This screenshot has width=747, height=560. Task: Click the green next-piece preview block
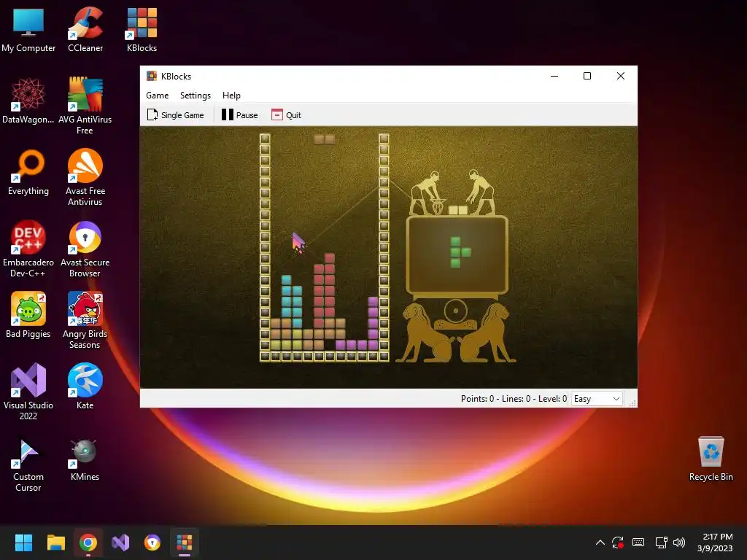pos(460,252)
